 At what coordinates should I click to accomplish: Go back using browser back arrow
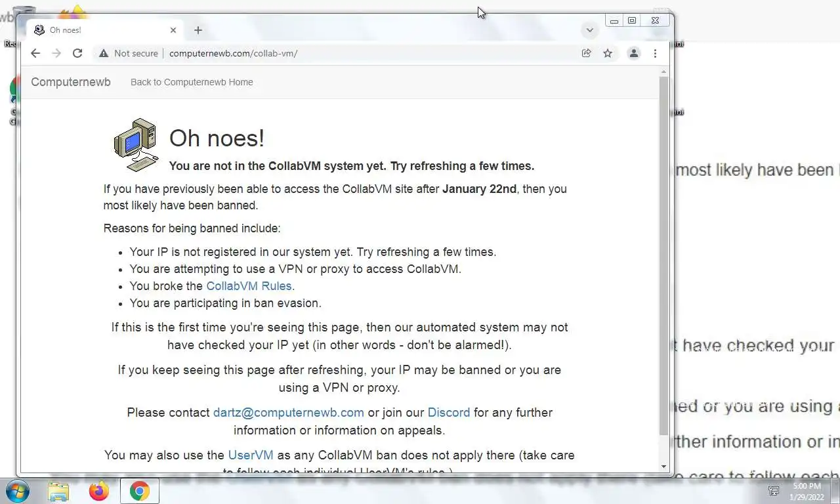tap(35, 53)
